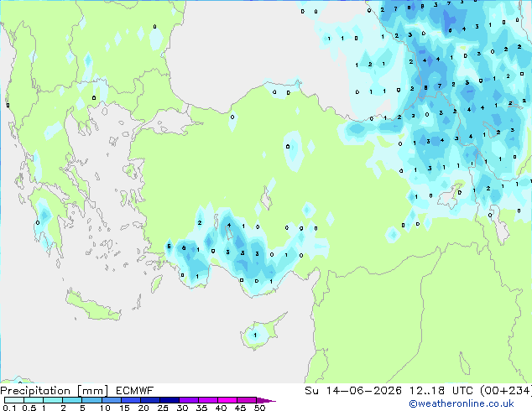Screen dimensions: 532x411
Task: Click the 25–30 mm navy legend swatch
Action: pyautogui.click(x=169, y=400)
